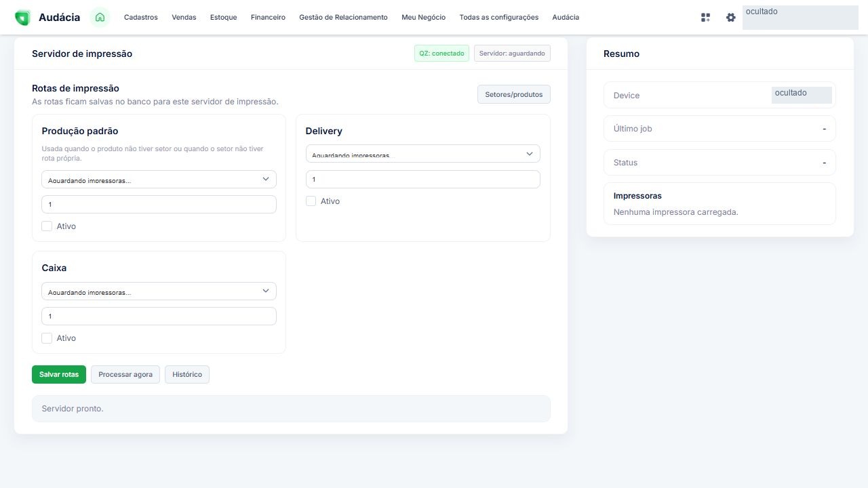
Task: Click the Rotas de impressão heading
Action: 75,88
